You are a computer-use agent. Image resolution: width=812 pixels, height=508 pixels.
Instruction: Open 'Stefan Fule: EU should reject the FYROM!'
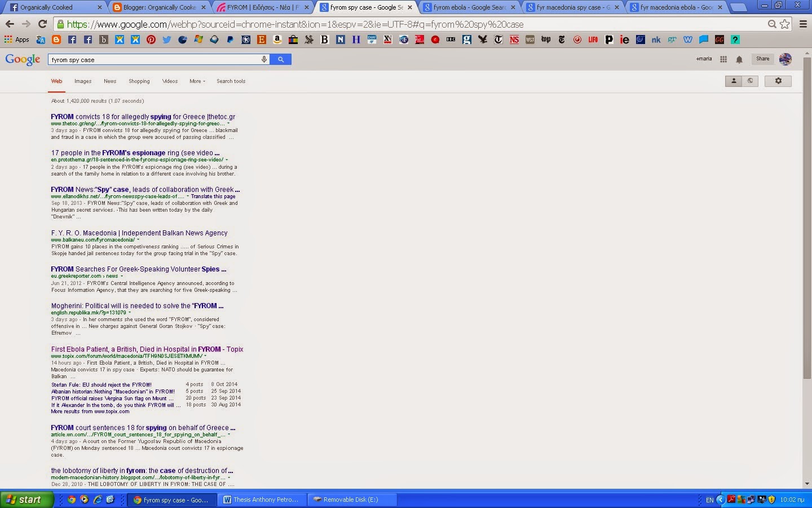pos(101,385)
